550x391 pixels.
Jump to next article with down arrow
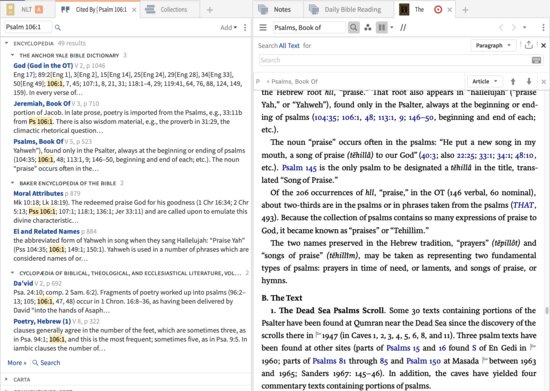tap(529, 81)
